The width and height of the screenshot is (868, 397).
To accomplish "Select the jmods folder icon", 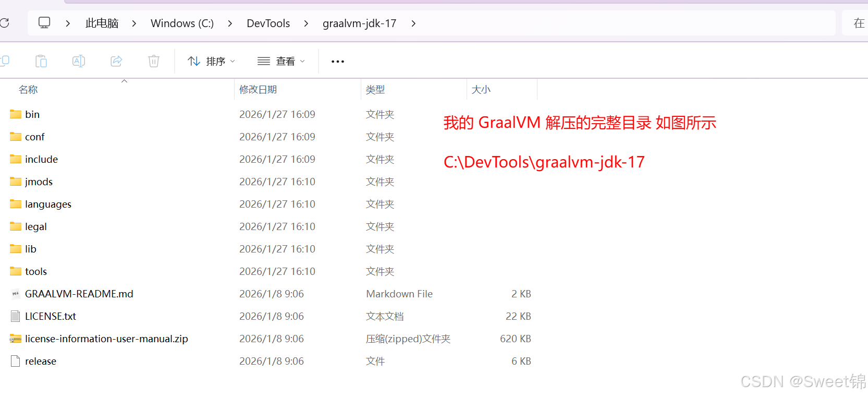I will coord(16,182).
